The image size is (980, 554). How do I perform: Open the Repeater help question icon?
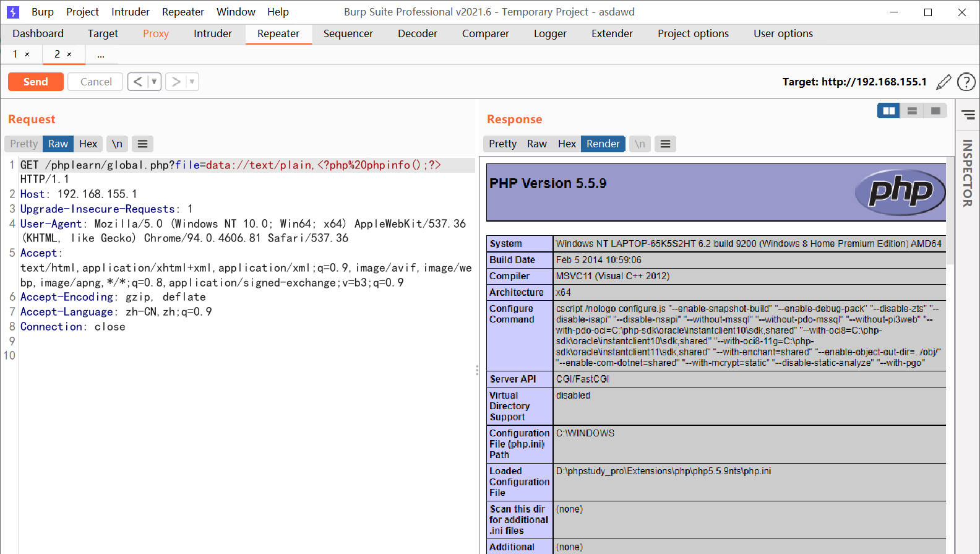point(966,82)
